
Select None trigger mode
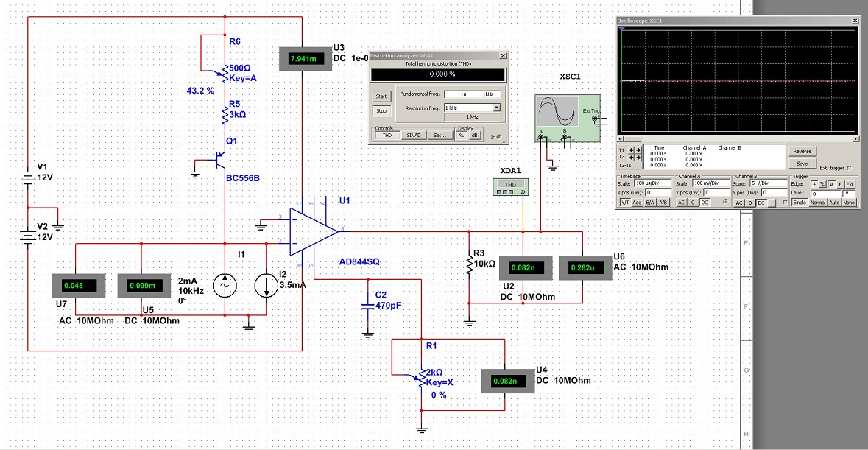(x=849, y=203)
